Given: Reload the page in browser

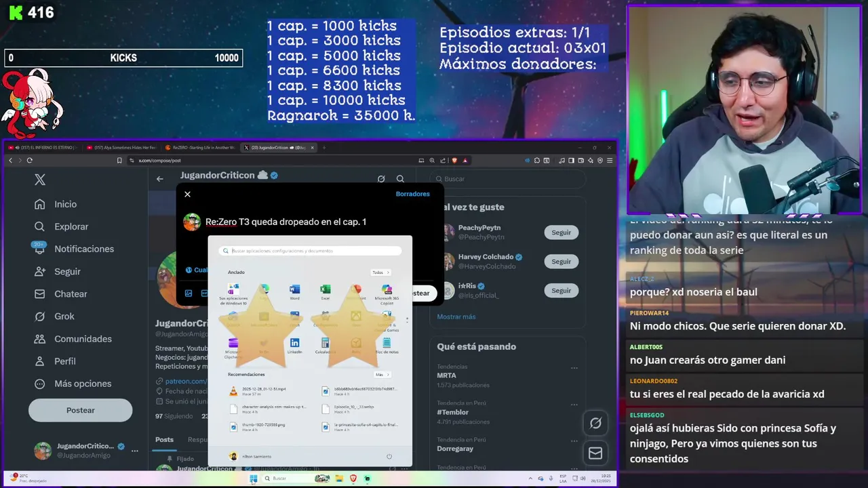Looking at the screenshot, I should 29,161.
